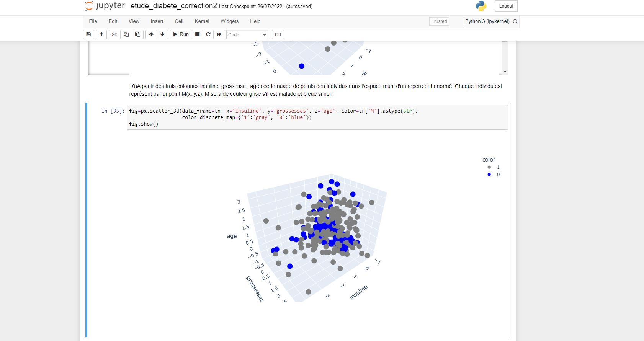Image resolution: width=644 pixels, height=341 pixels.
Task: Open the Help menu
Action: coord(255,21)
